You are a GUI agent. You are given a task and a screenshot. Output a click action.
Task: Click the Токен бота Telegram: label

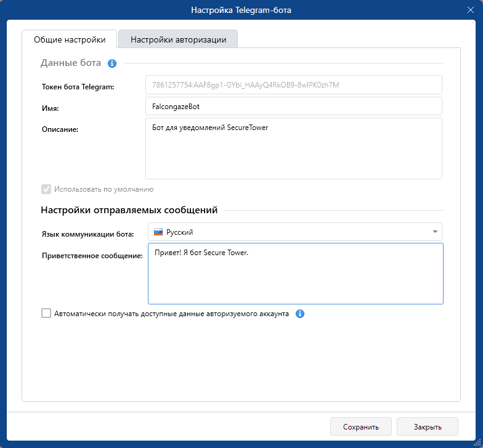pos(78,87)
